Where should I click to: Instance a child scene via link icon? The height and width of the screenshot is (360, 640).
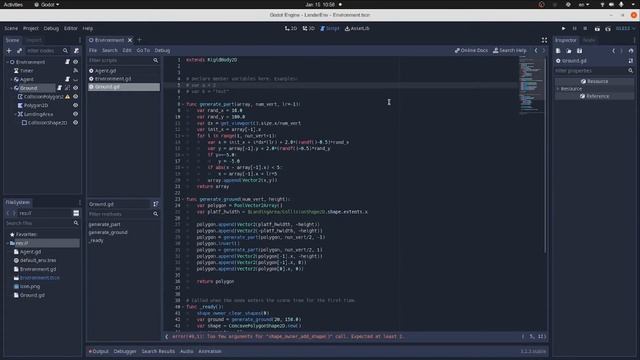point(19,51)
